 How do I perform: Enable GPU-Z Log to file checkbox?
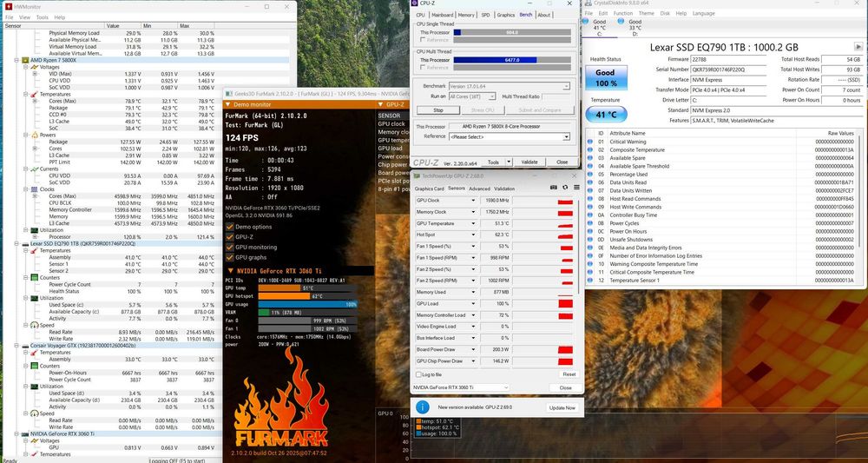coord(418,374)
